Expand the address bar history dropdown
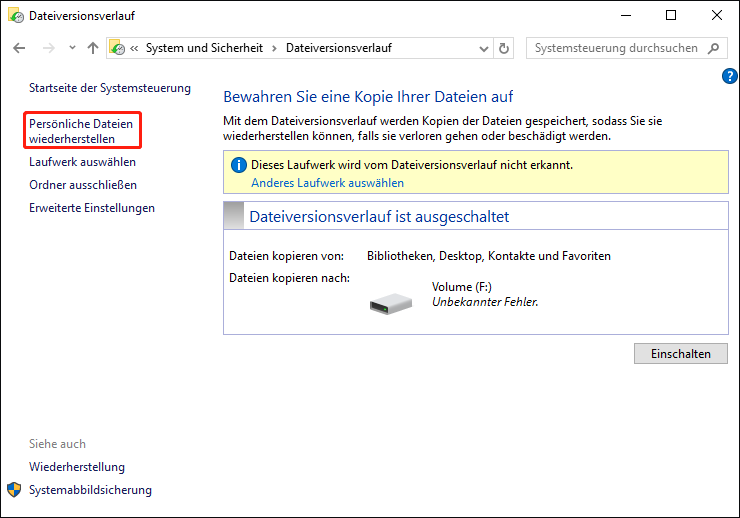 tap(484, 48)
